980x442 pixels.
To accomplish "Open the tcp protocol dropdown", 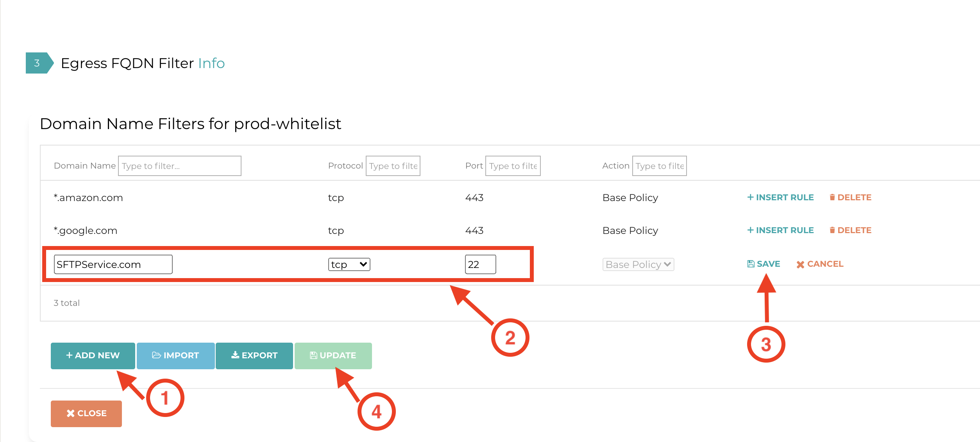I will coord(349,264).
